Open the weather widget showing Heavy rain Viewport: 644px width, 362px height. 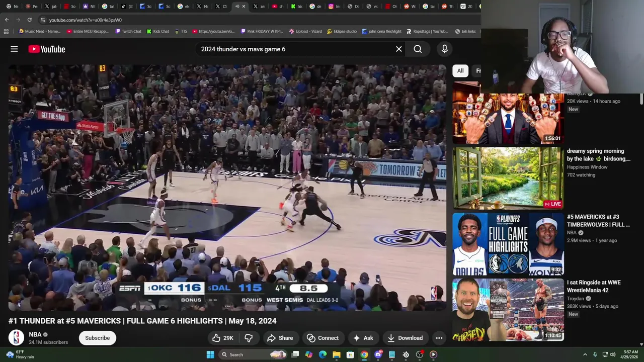pyautogui.click(x=20, y=354)
